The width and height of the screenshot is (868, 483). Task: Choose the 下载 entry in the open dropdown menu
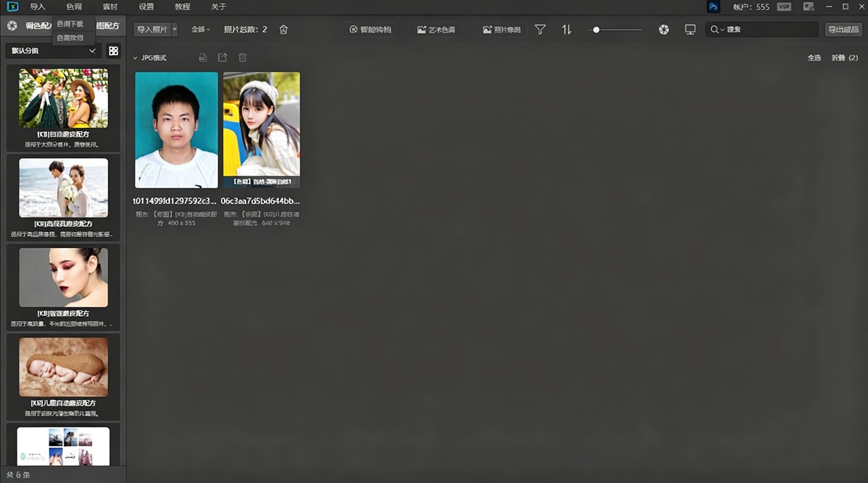tap(74, 24)
